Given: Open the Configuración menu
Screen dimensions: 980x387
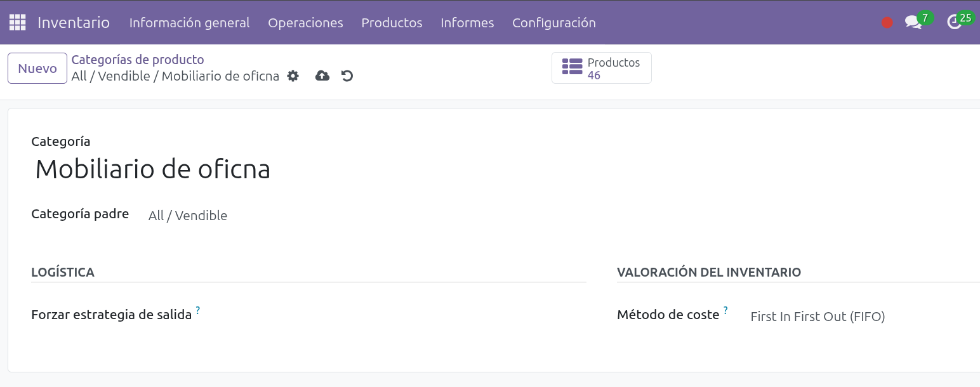Looking at the screenshot, I should 553,23.
